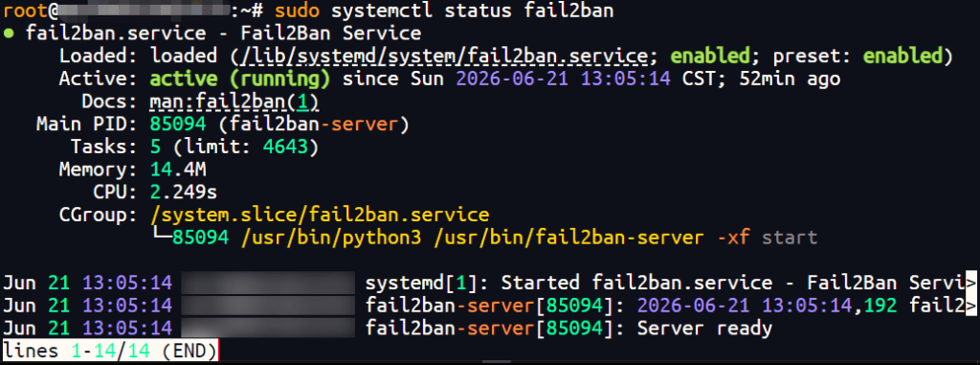
Task: Click truncation arrow on the second log line
Action: coord(971,306)
